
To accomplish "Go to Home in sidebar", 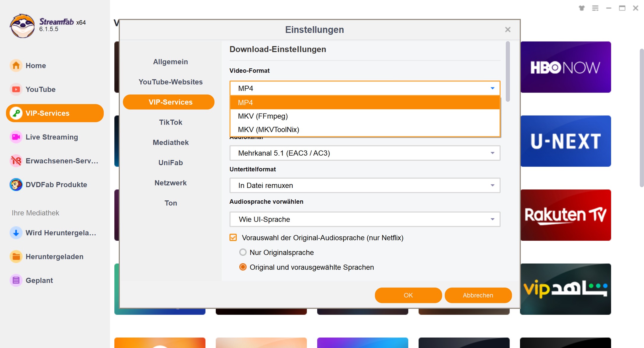I will coord(36,66).
